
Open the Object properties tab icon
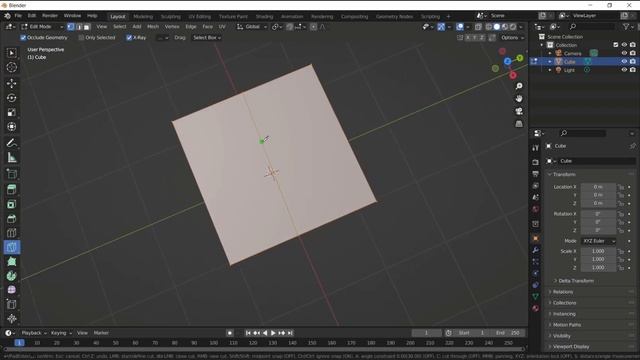[x=536, y=238]
